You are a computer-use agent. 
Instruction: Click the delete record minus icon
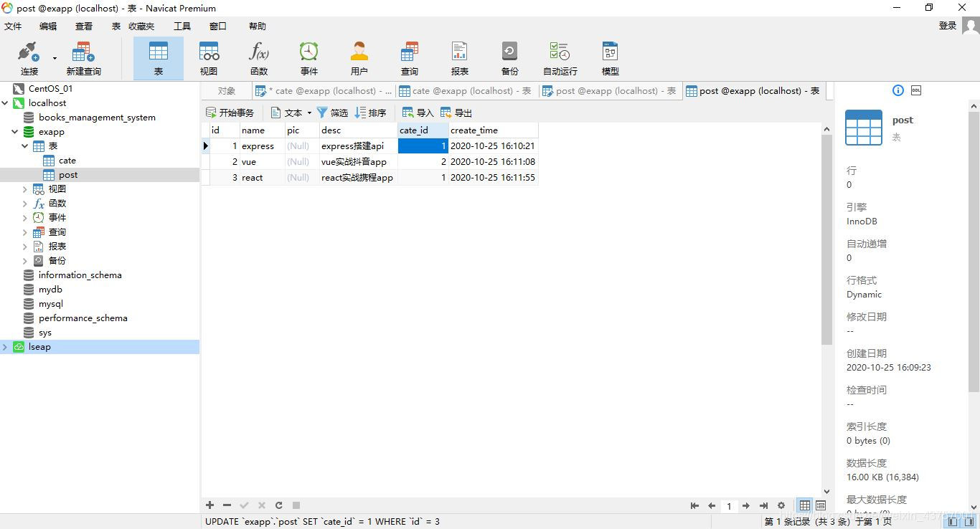227,505
